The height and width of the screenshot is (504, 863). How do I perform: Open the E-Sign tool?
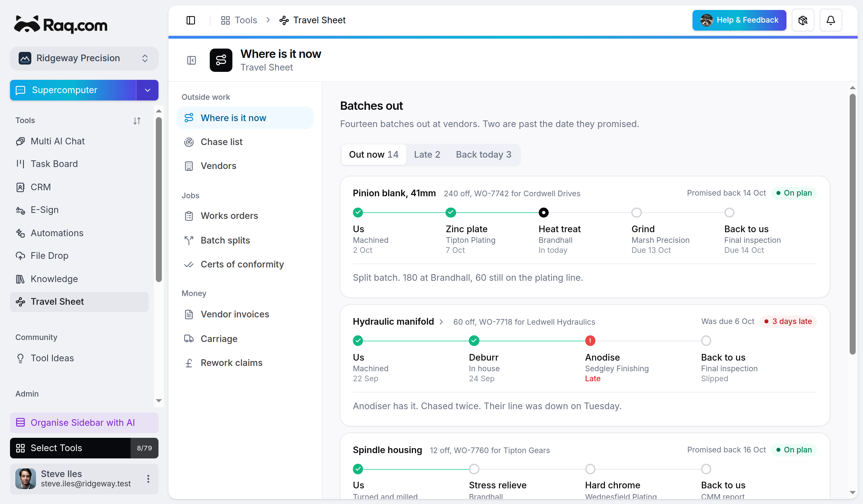[79, 210]
